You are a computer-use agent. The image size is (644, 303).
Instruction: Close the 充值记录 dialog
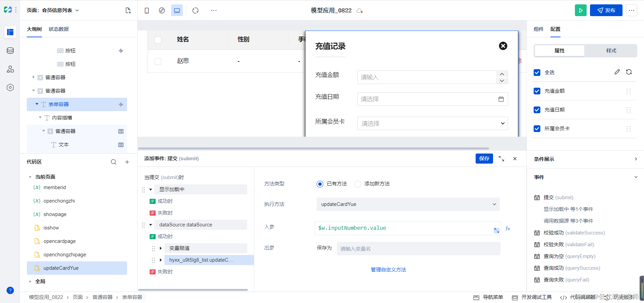click(x=503, y=46)
